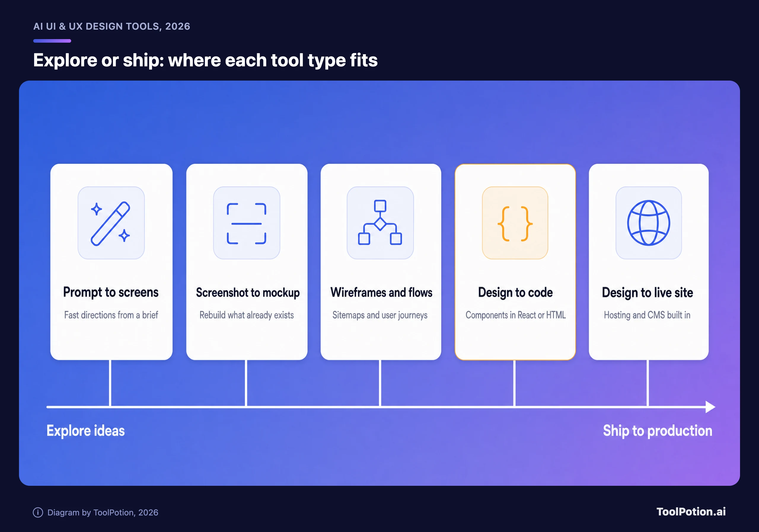Select the 'Wireframes and flows' card title
The width and height of the screenshot is (759, 532).
(381, 292)
